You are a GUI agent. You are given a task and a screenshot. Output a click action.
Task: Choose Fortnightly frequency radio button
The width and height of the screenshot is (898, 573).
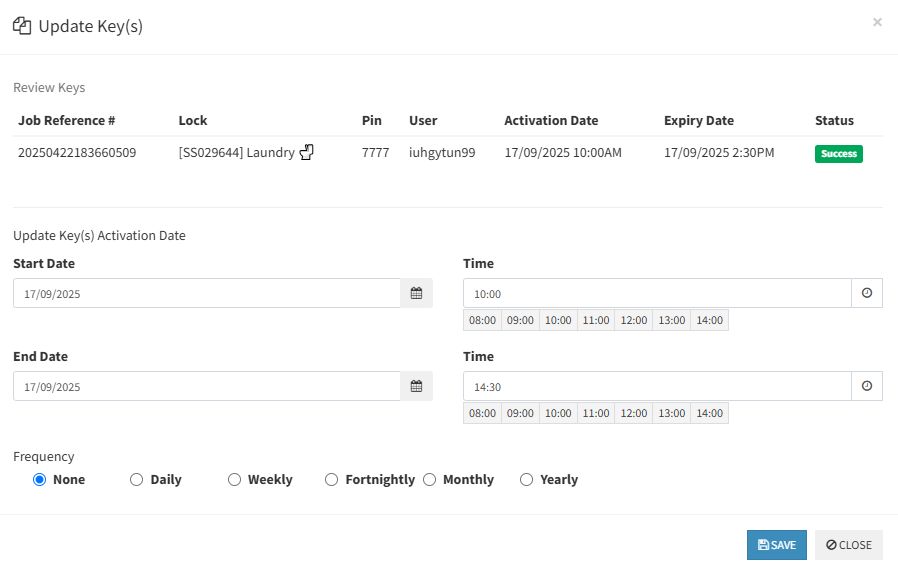tap(332, 480)
